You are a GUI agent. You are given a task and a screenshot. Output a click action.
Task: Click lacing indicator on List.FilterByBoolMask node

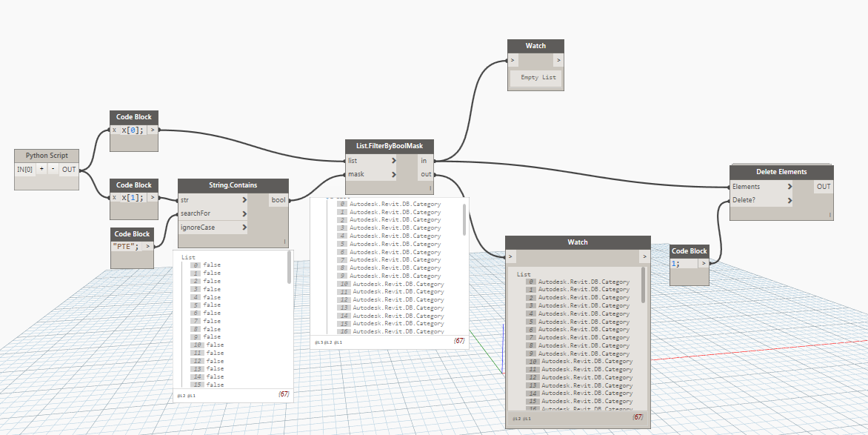pyautogui.click(x=430, y=188)
